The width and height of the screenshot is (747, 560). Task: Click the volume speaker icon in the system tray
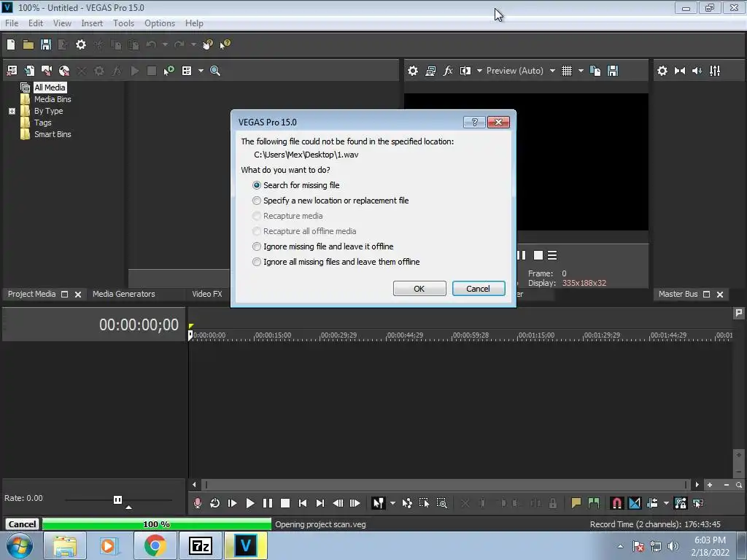[x=673, y=546]
